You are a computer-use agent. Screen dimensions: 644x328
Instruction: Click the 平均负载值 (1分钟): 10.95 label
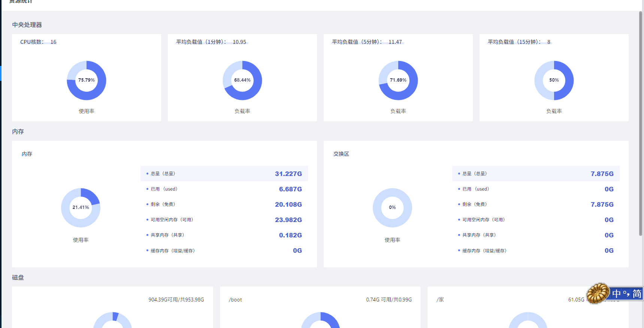pyautogui.click(x=211, y=42)
